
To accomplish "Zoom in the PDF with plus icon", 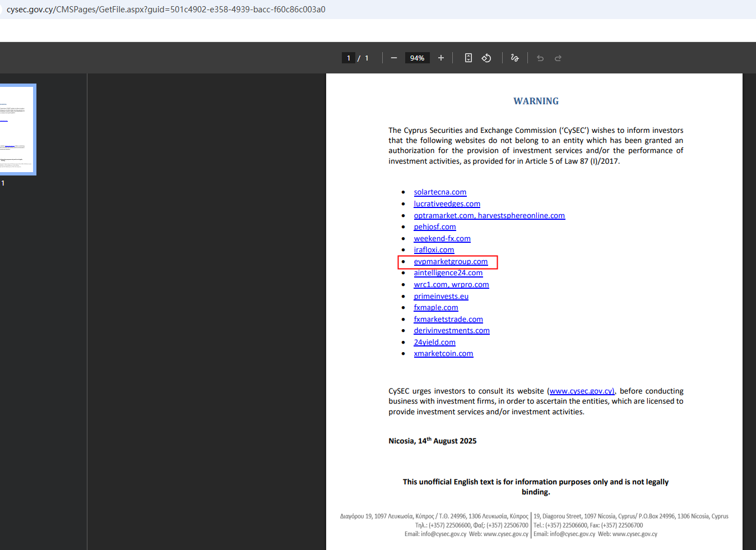I will [x=441, y=58].
